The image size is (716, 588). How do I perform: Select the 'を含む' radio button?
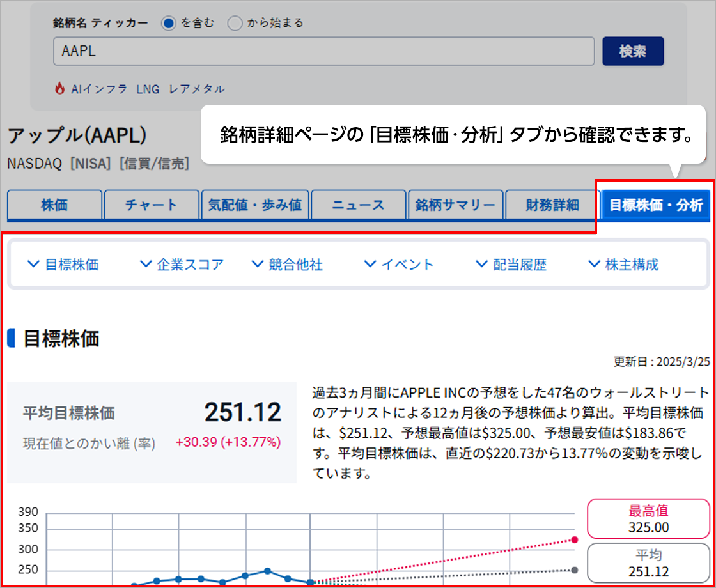[168, 23]
